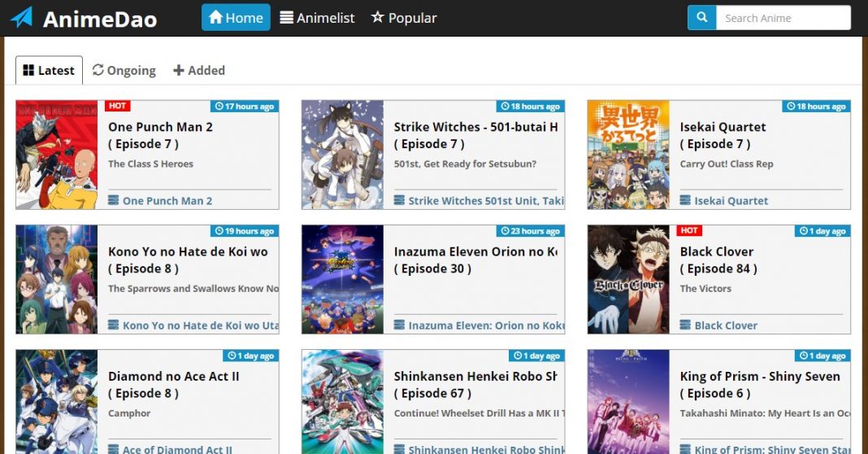The image size is (868, 454).
Task: Click the episode name The Class S Heroes
Action: pos(150,164)
